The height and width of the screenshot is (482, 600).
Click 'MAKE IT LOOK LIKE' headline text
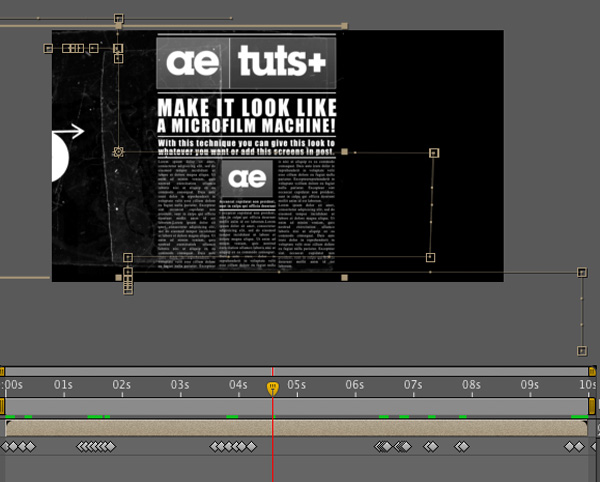click(247, 107)
